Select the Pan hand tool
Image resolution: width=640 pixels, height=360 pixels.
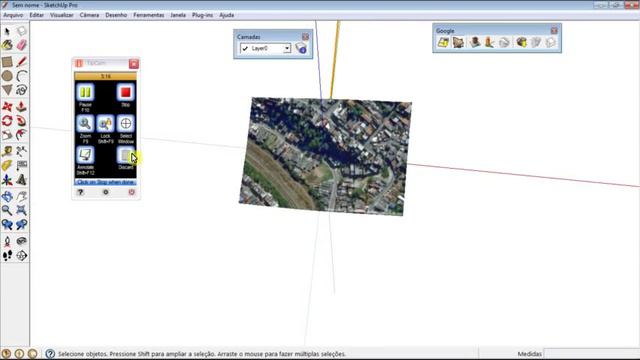click(x=22, y=196)
